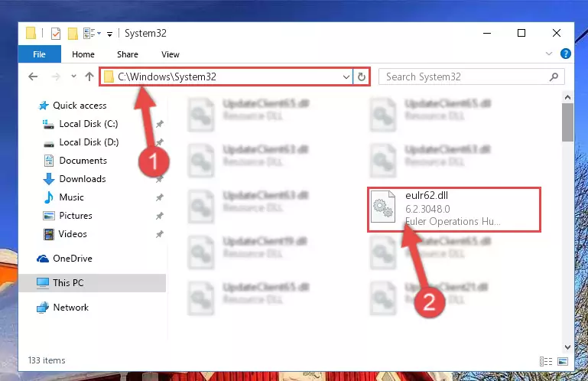The height and width of the screenshot is (381, 588).
Task: Open Videos in the sidebar
Action: coord(65,234)
